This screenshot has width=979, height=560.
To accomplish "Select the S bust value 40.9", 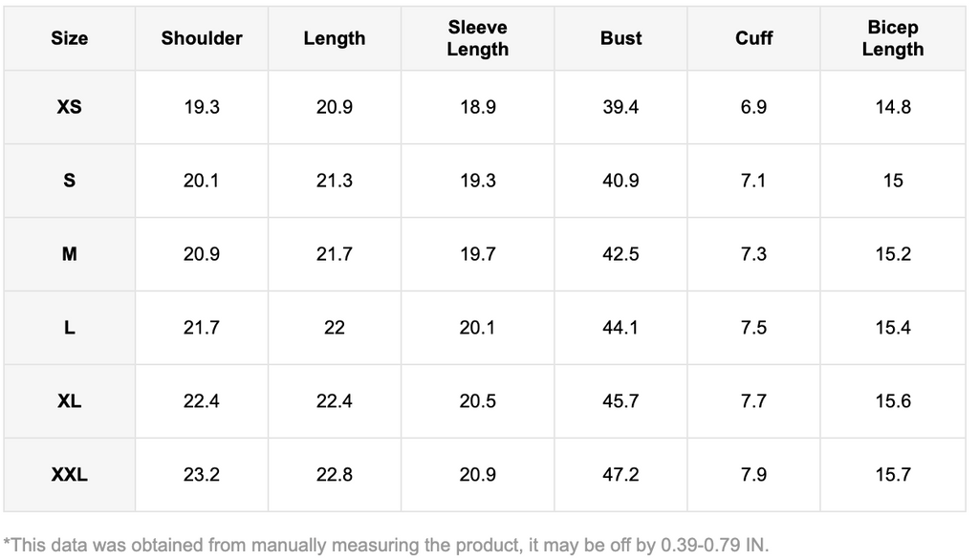I will tap(620, 181).
